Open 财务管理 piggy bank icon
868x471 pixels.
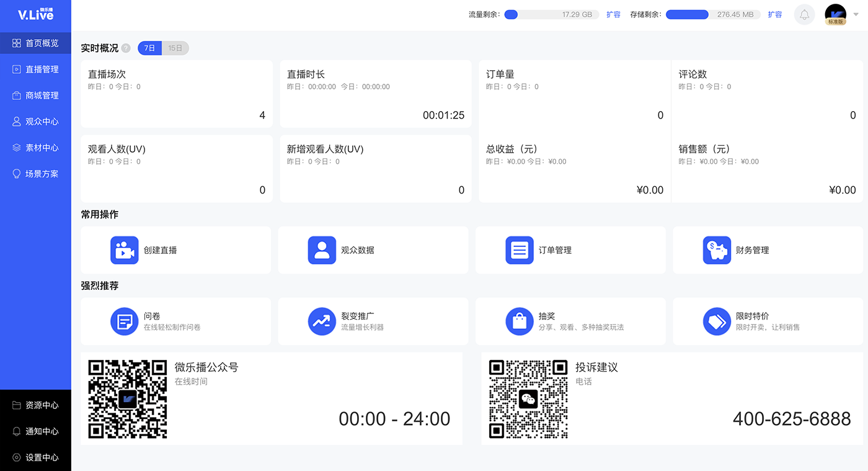[717, 250]
